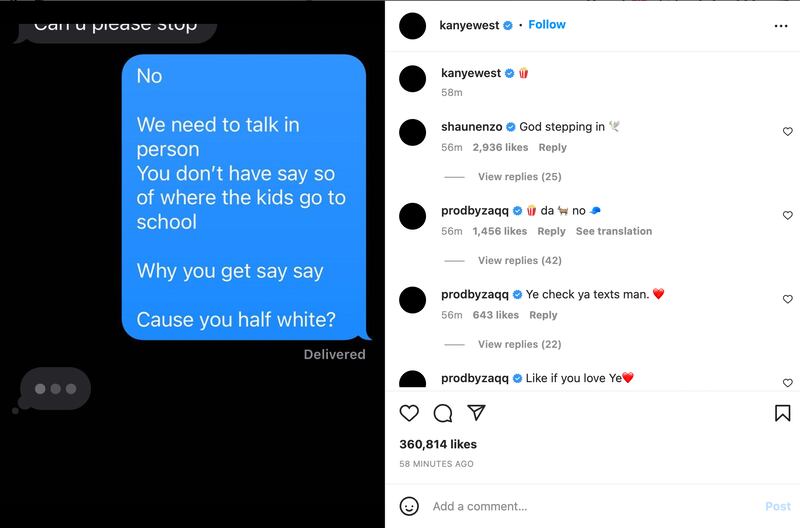Expand View replies (42)
This screenshot has height=528, width=800.
point(519,260)
